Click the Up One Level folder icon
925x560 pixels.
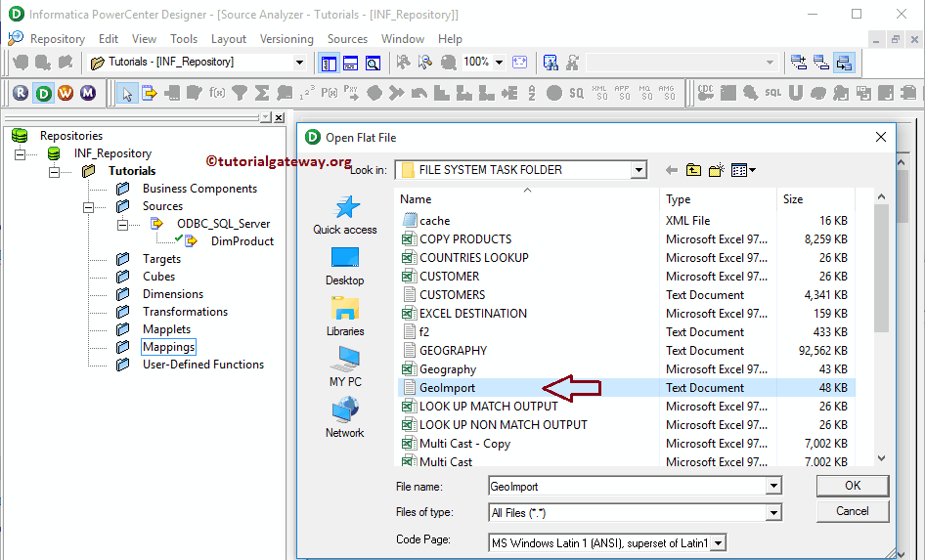coord(694,170)
